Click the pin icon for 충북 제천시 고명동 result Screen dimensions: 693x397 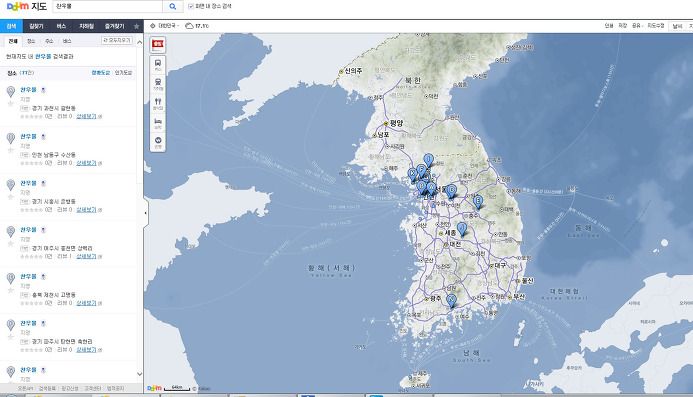(11, 278)
